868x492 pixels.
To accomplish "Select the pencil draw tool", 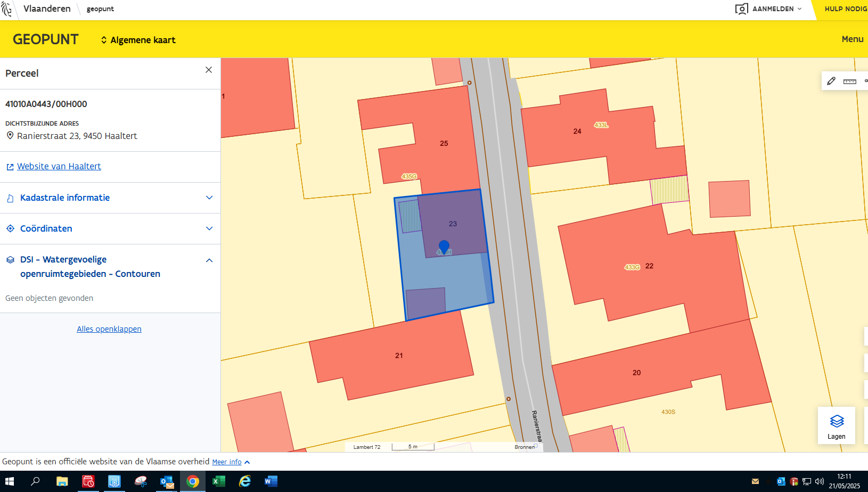I will tap(831, 81).
